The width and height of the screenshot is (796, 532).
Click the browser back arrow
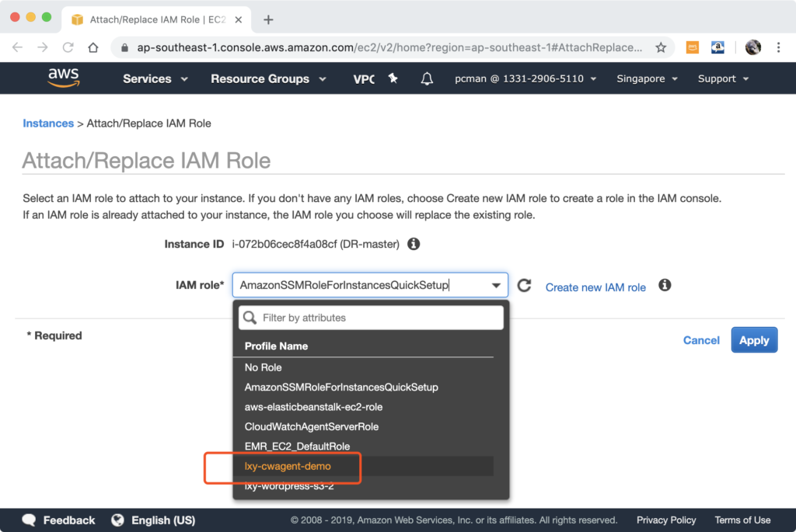(x=18, y=47)
